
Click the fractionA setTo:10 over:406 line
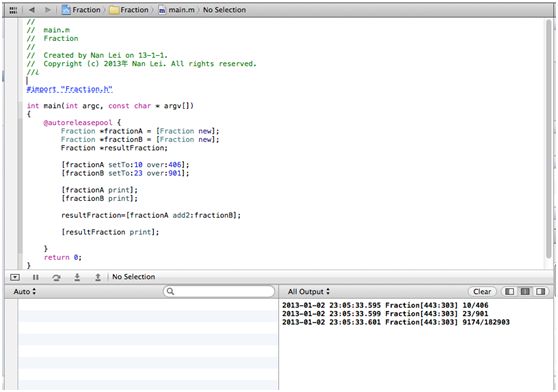[x=125, y=165]
